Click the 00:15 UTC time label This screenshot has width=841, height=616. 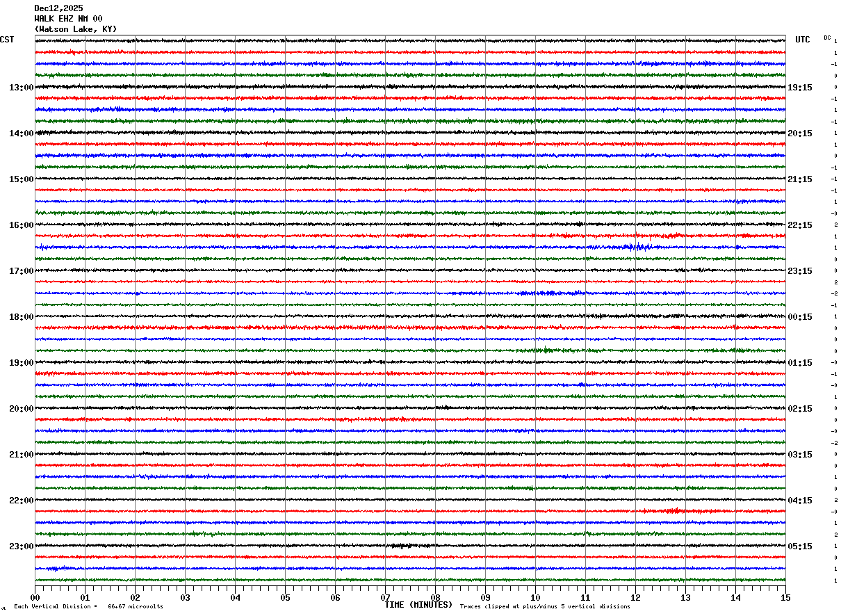click(x=800, y=317)
